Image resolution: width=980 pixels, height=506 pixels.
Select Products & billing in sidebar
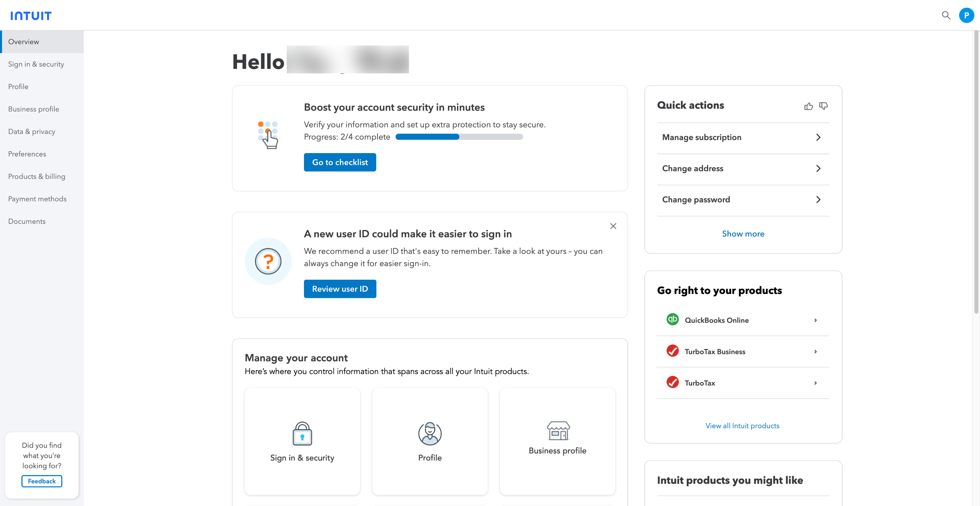[x=37, y=176]
